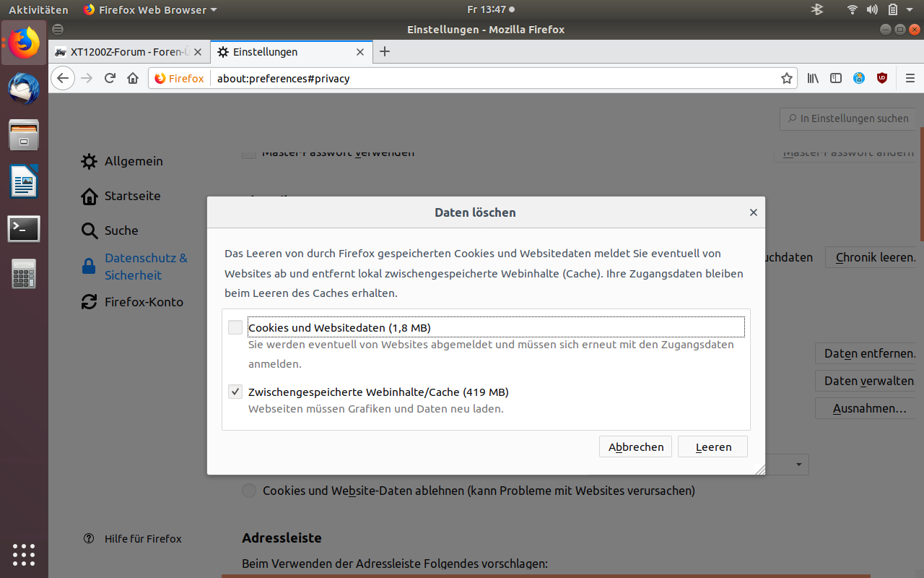Switch to the XT1200Z-Forum tab
This screenshot has height=578, width=924.
coord(130,52)
